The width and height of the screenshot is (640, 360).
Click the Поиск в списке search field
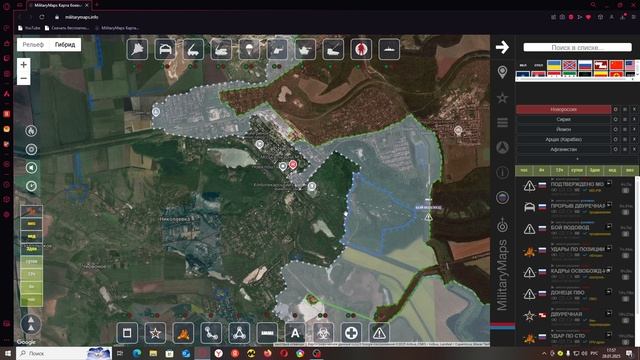(x=577, y=47)
